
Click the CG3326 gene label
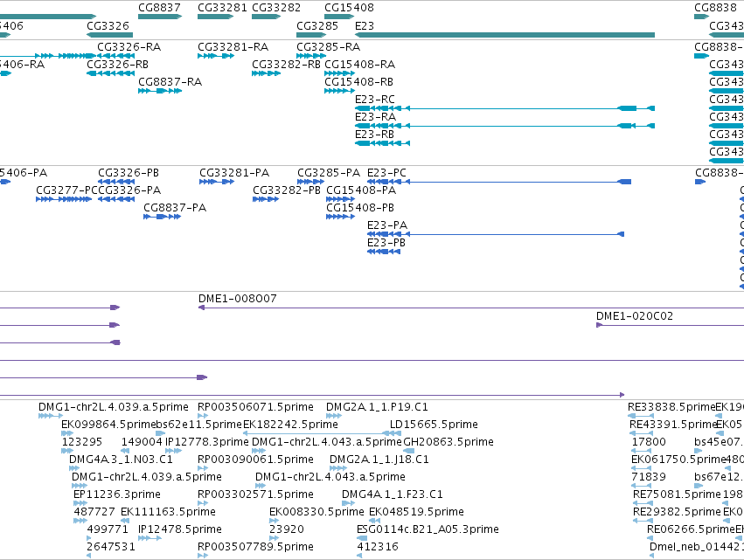coord(108,25)
